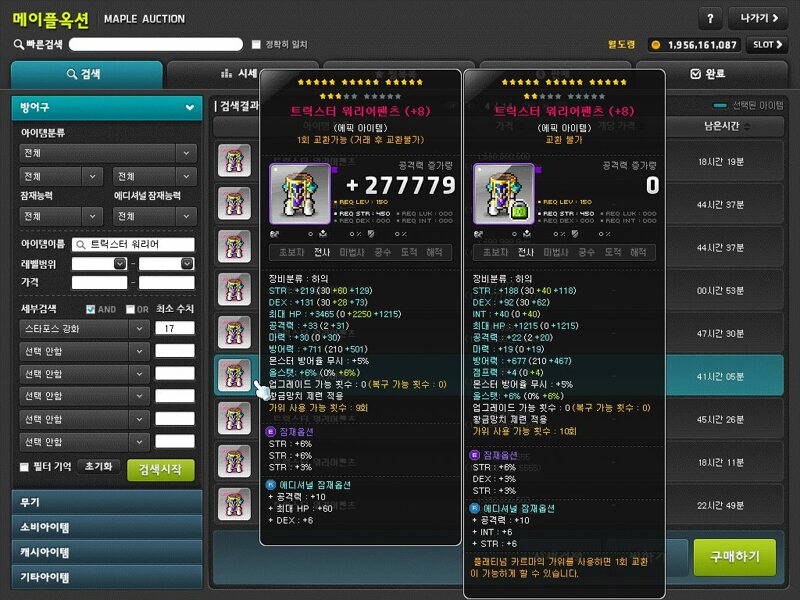Switch to the 시세 tab
The image size is (800, 600).
coord(239,74)
